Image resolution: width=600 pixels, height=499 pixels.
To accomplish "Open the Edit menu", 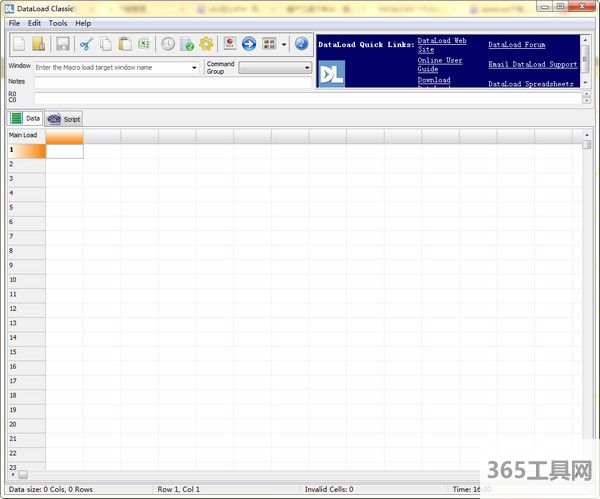I will [34, 23].
